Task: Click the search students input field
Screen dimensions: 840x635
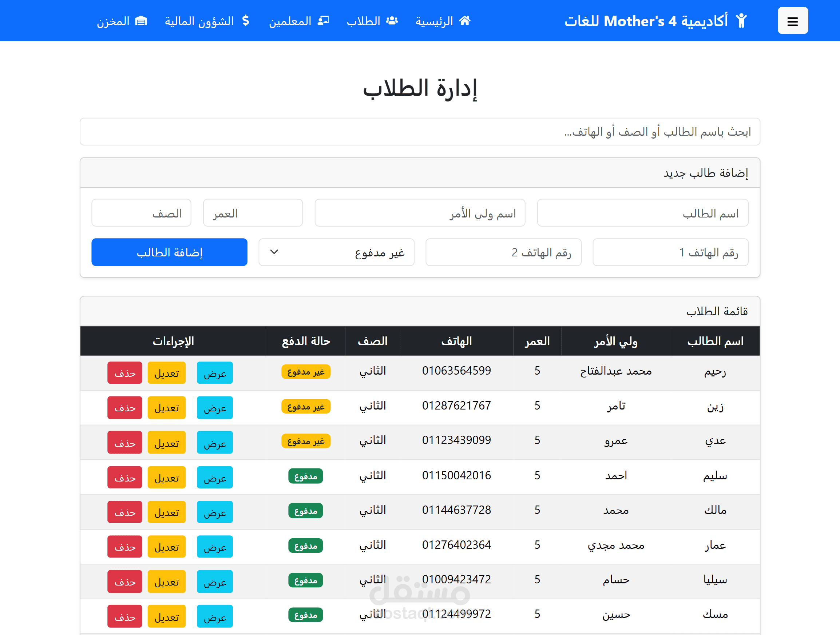Action: [420, 132]
